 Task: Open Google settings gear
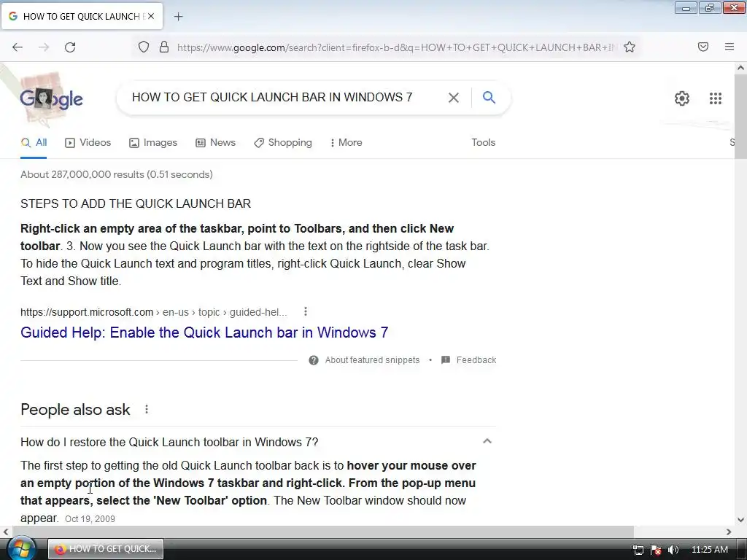(x=682, y=98)
